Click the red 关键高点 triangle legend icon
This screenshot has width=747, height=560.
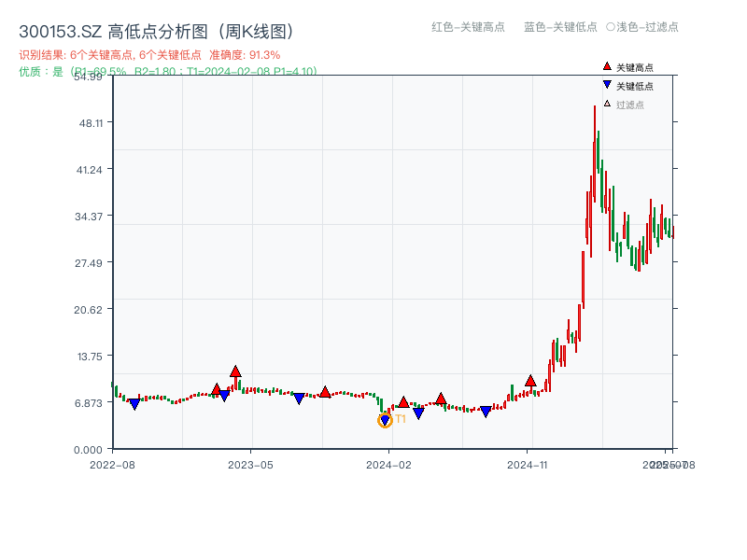coord(607,66)
